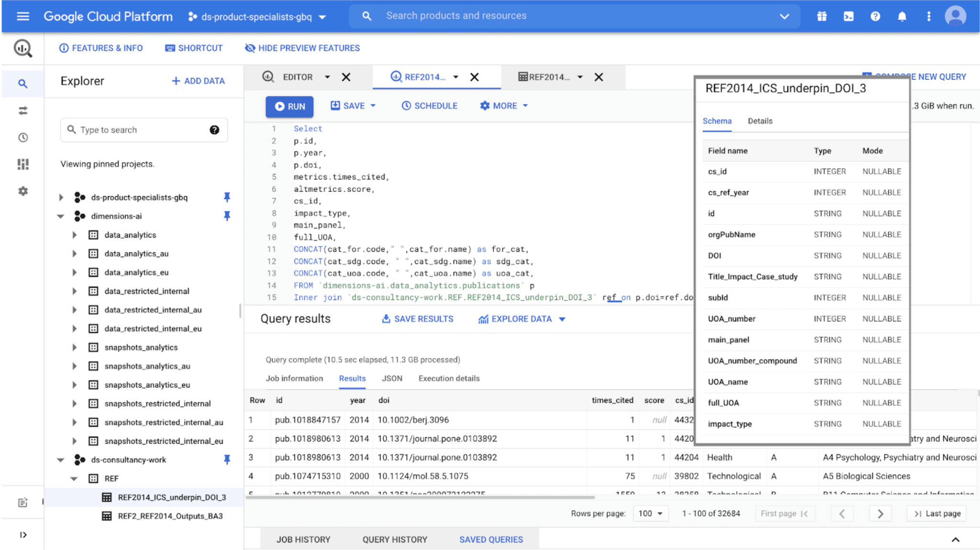Expand the data_analytics dataset

click(74, 235)
